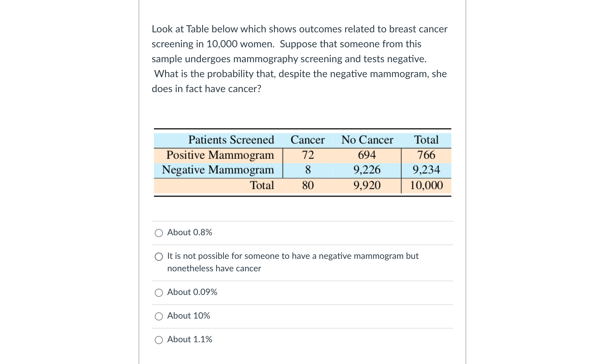The height and width of the screenshot is (364, 597).
Task: Click the "About 10%" answer label text
Action: click(x=188, y=316)
